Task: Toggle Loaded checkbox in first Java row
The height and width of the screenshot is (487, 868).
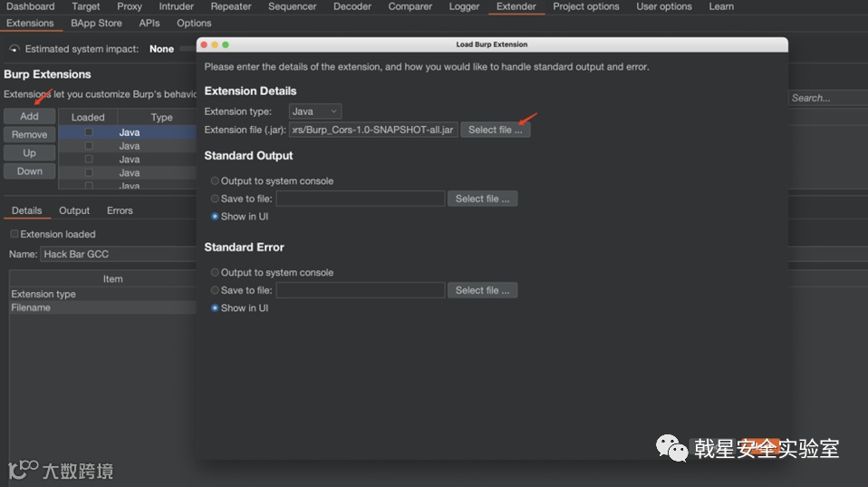Action: [89, 132]
